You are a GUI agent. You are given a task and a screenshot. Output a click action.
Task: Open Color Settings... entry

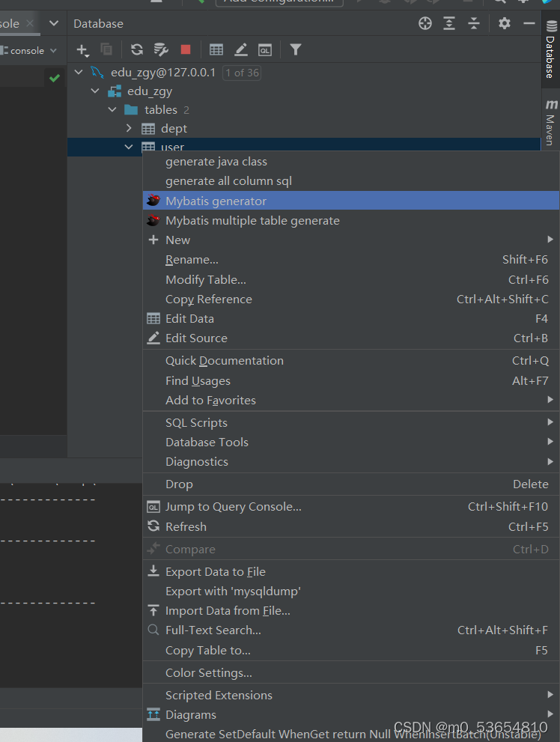pyautogui.click(x=351, y=672)
